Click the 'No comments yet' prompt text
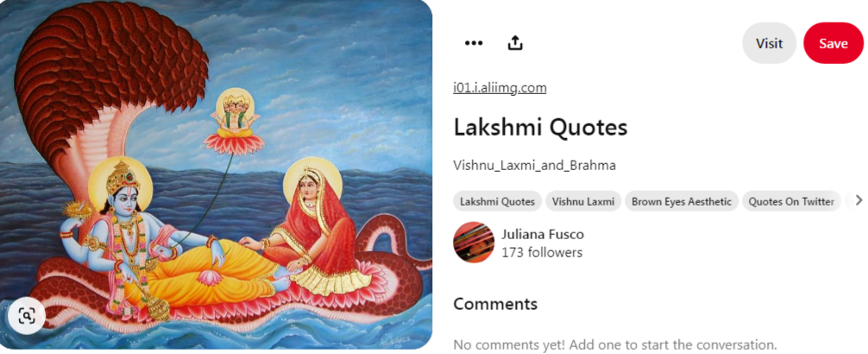The image size is (868, 354). point(615,344)
